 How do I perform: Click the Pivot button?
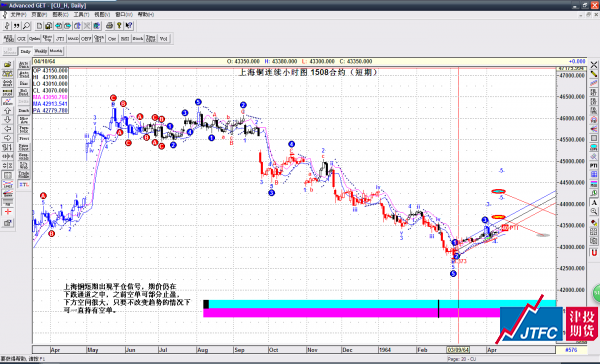(x=24, y=138)
